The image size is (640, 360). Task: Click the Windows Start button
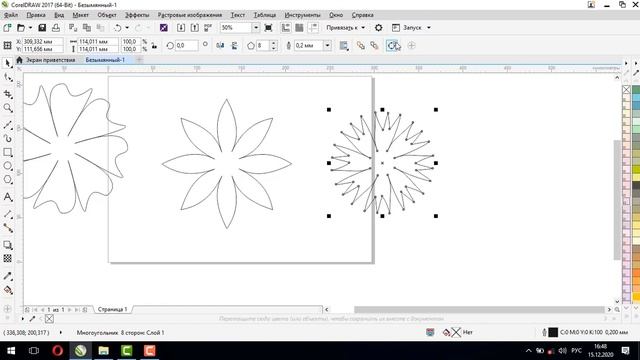tap(11, 351)
